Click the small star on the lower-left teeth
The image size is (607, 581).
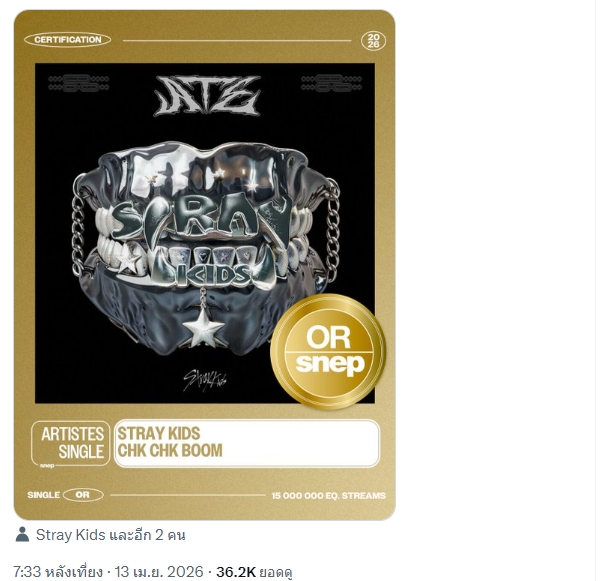[129, 259]
